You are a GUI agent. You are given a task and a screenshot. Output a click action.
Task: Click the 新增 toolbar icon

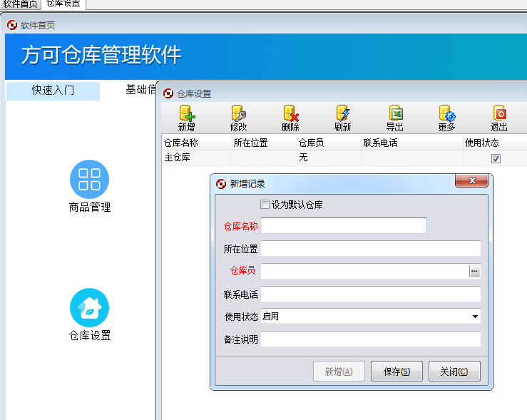[187, 118]
